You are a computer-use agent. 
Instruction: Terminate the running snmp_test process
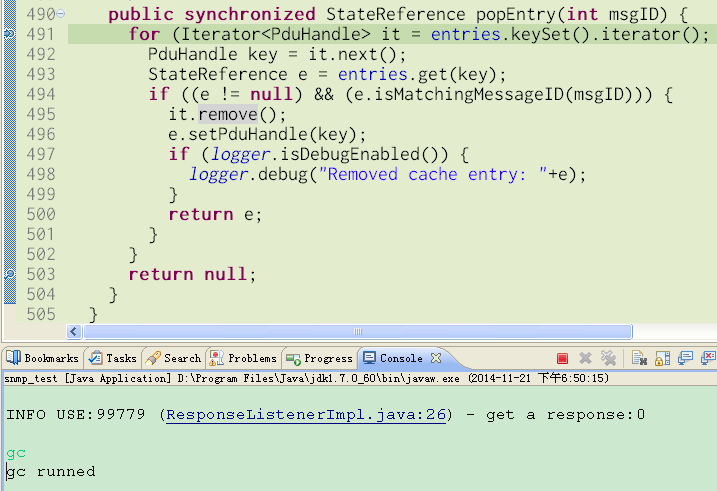click(x=562, y=358)
